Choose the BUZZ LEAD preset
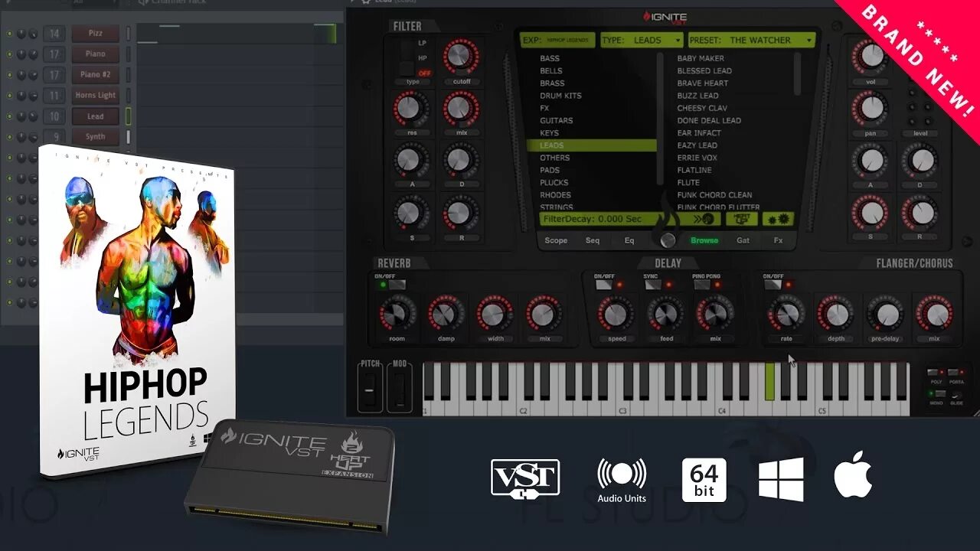Viewport: 980px width, 551px height. coord(697,96)
